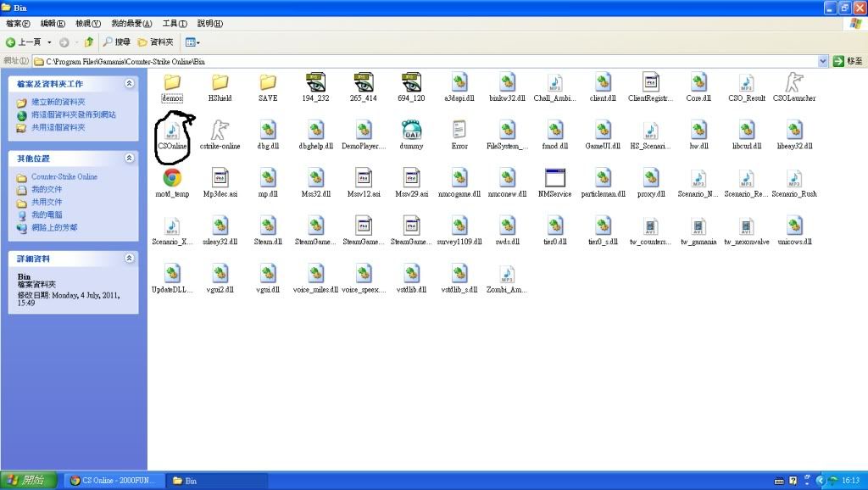Image resolution: width=868 pixels, height=490 pixels.
Task: Click 共用這個資料夾 link
Action: [58, 127]
